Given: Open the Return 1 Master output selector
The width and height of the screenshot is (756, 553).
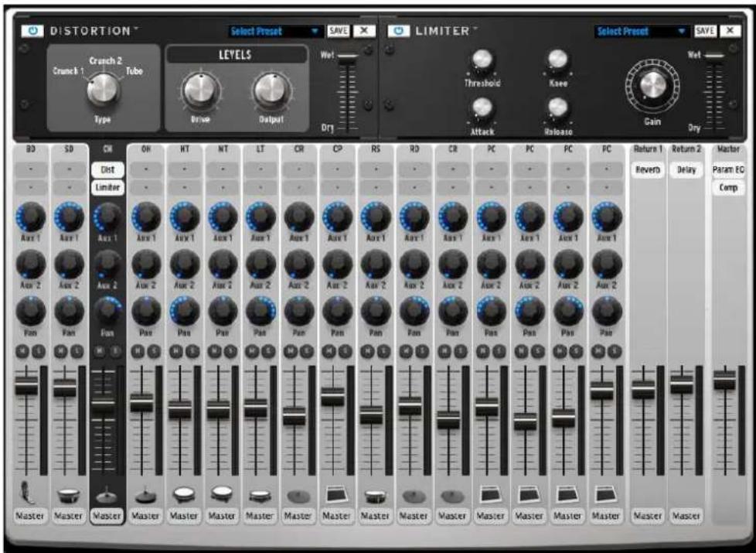Looking at the screenshot, I should tap(647, 516).
